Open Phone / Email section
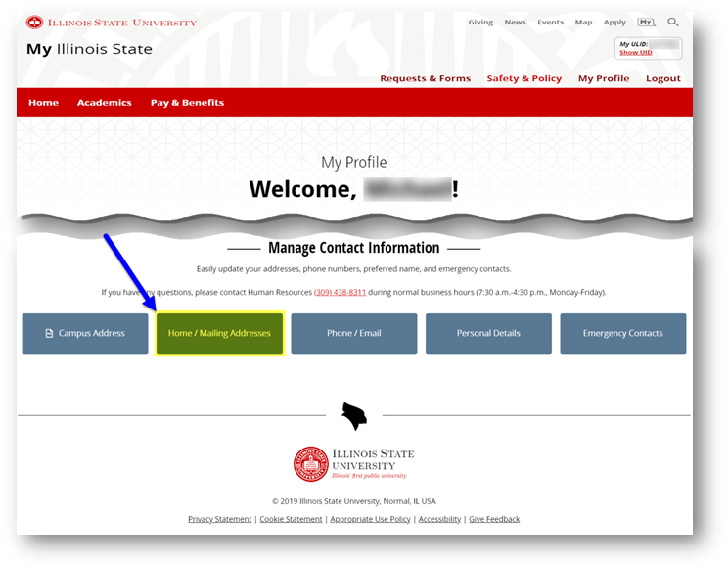 pos(354,333)
